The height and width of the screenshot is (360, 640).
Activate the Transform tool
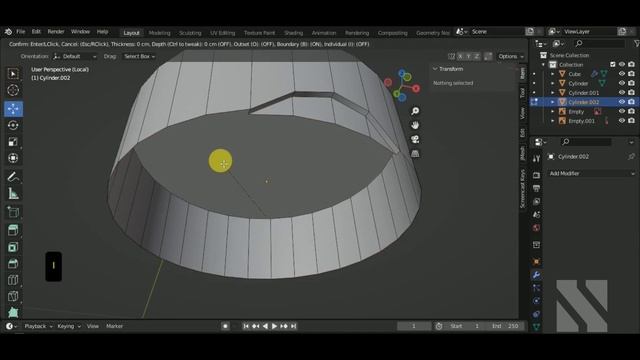click(x=13, y=158)
